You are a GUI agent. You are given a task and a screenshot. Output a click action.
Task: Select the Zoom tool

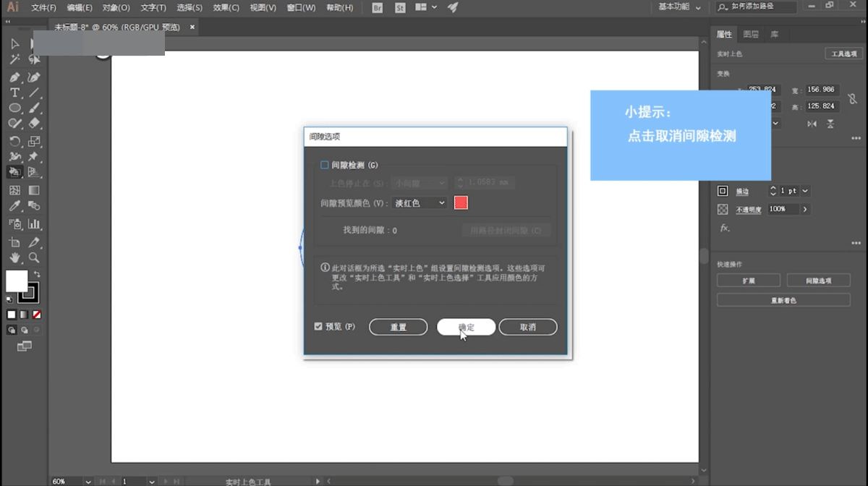tap(33, 257)
